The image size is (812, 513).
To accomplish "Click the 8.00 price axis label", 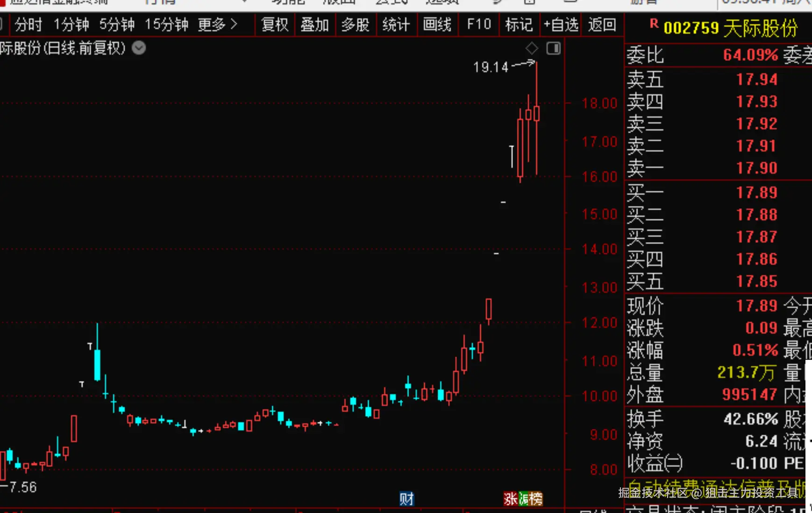I will pyautogui.click(x=604, y=470).
